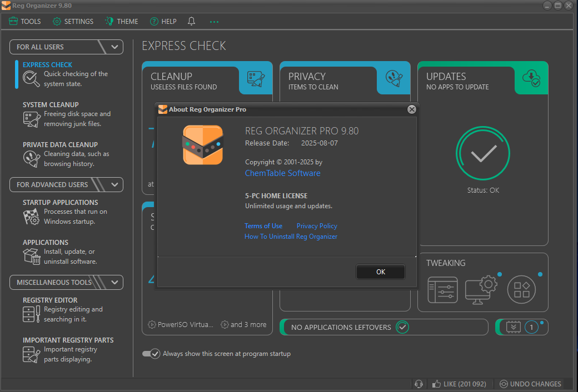The width and height of the screenshot is (578, 392).
Task: Click the No Applications Leftovers label
Action: [341, 327]
